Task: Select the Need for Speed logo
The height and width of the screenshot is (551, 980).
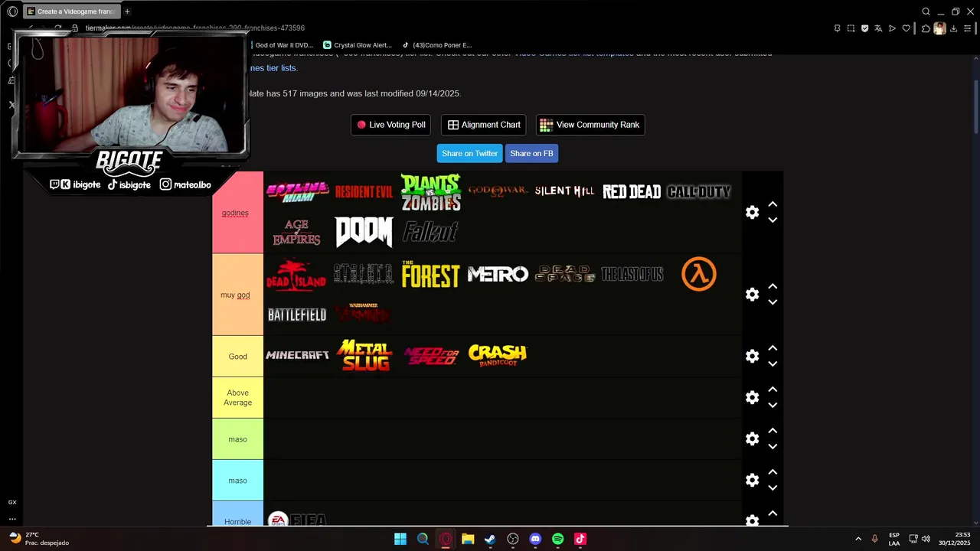Action: click(x=431, y=356)
